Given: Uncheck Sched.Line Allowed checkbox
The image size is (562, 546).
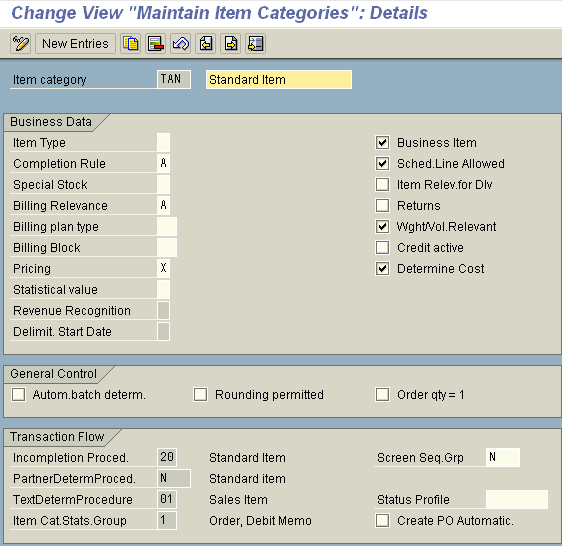Looking at the screenshot, I should (x=382, y=163).
